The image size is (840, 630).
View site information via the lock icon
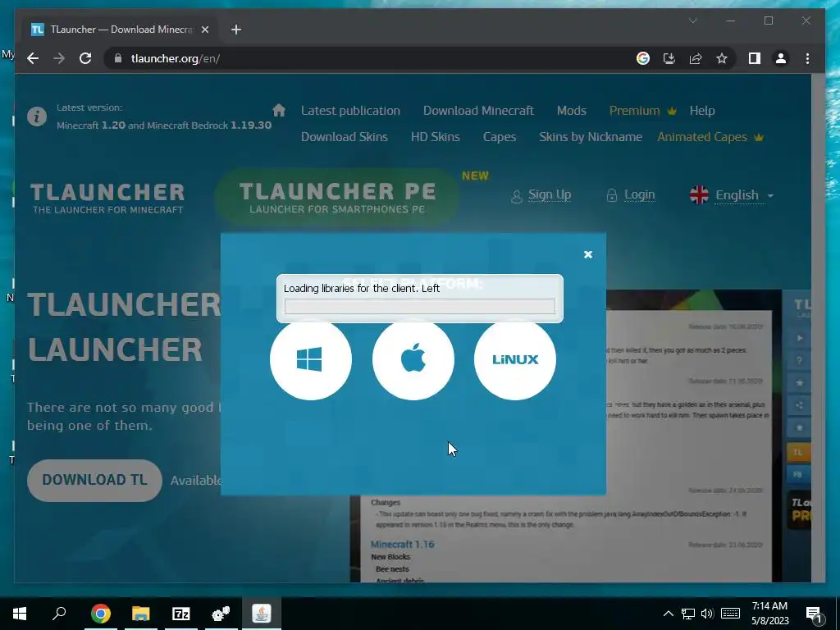click(118, 58)
